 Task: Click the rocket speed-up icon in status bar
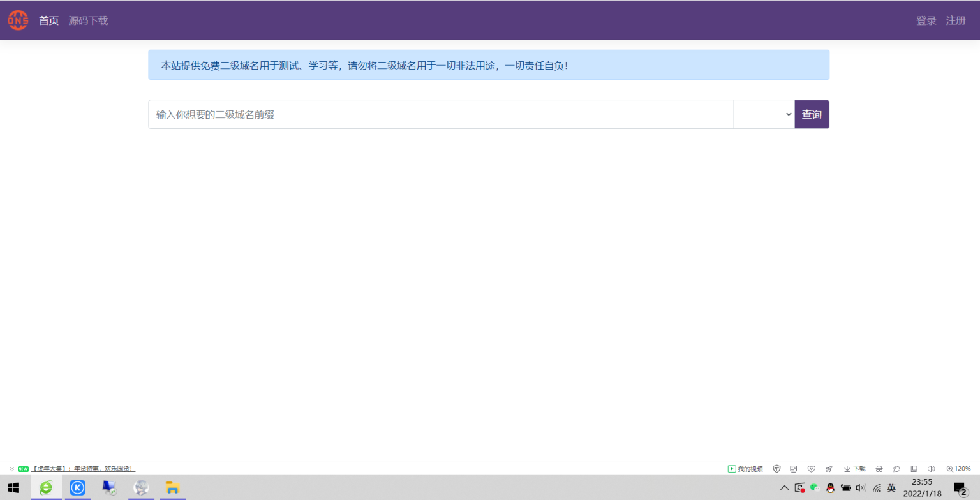pyautogui.click(x=829, y=469)
